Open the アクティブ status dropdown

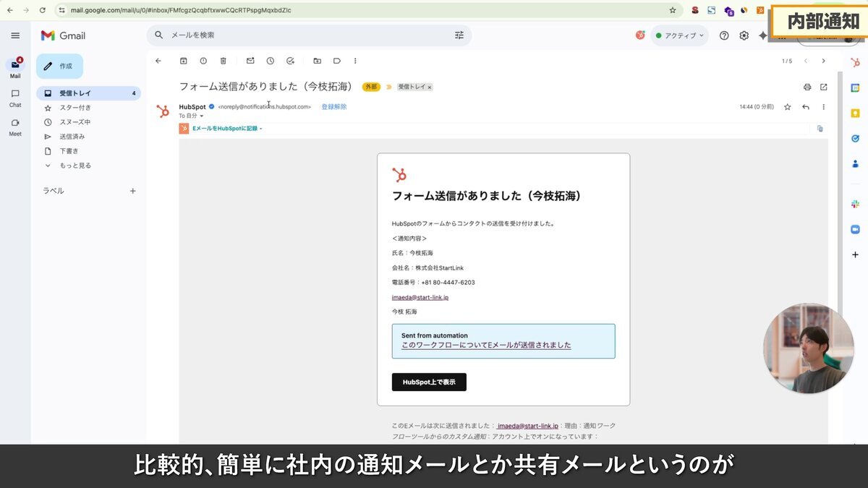[x=678, y=35]
